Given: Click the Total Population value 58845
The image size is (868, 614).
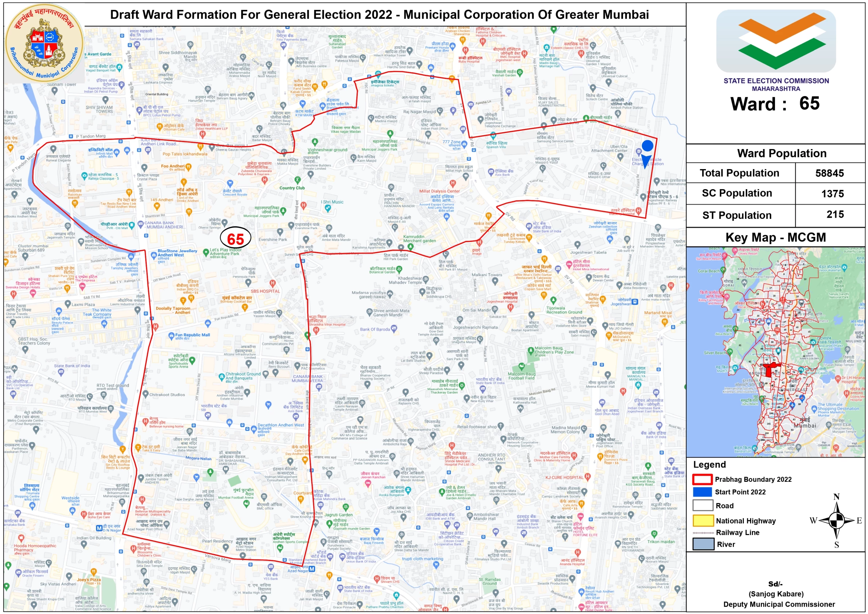Looking at the screenshot, I should coord(829,173).
